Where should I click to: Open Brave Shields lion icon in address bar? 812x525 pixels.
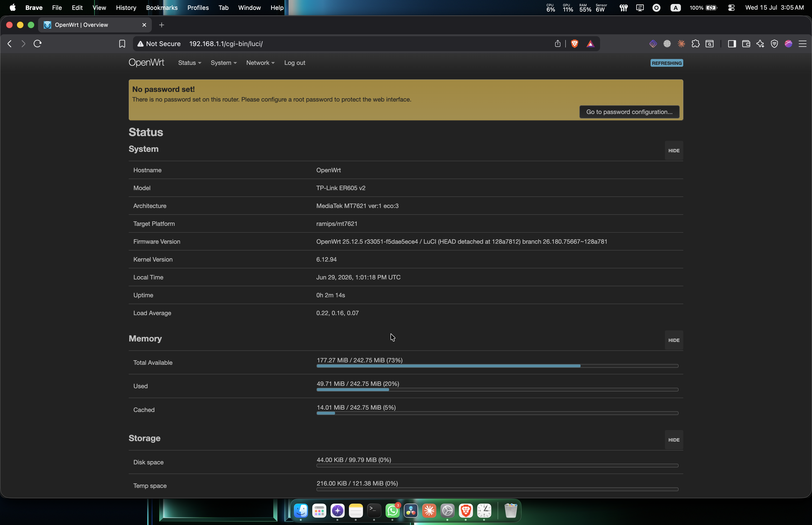574,44
